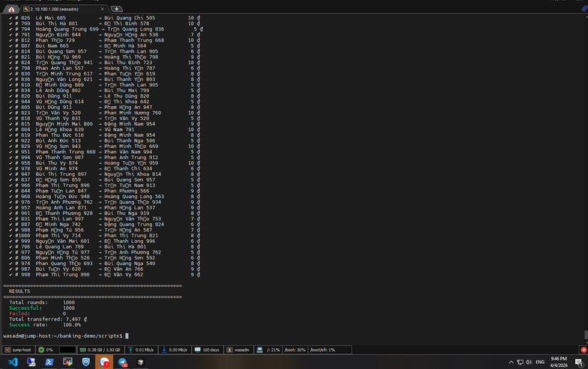Click the transaction row # 998 Phạm Thị Trung 896

click(104, 274)
